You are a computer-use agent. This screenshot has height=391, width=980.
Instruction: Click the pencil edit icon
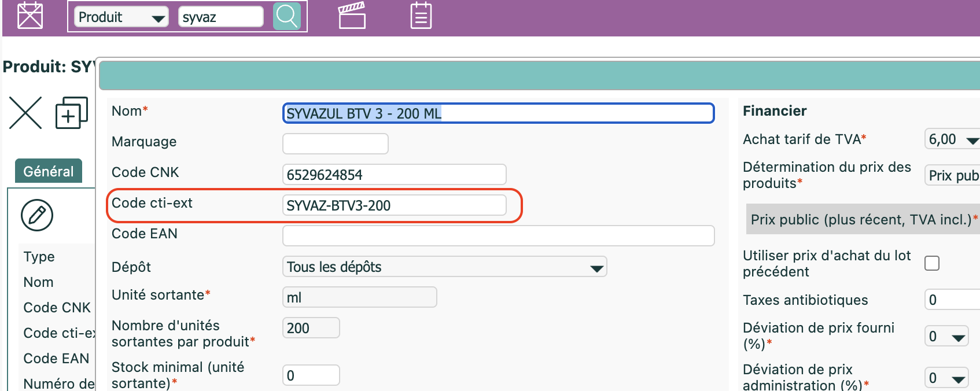(37, 215)
